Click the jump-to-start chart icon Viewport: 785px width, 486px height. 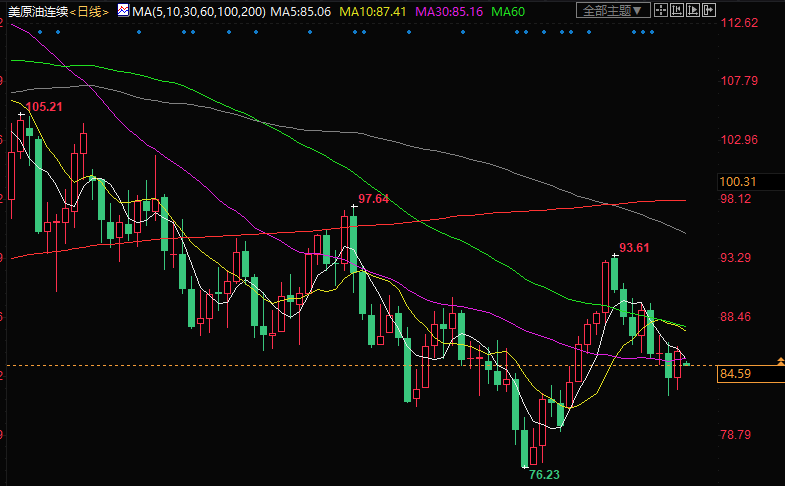coord(677,10)
